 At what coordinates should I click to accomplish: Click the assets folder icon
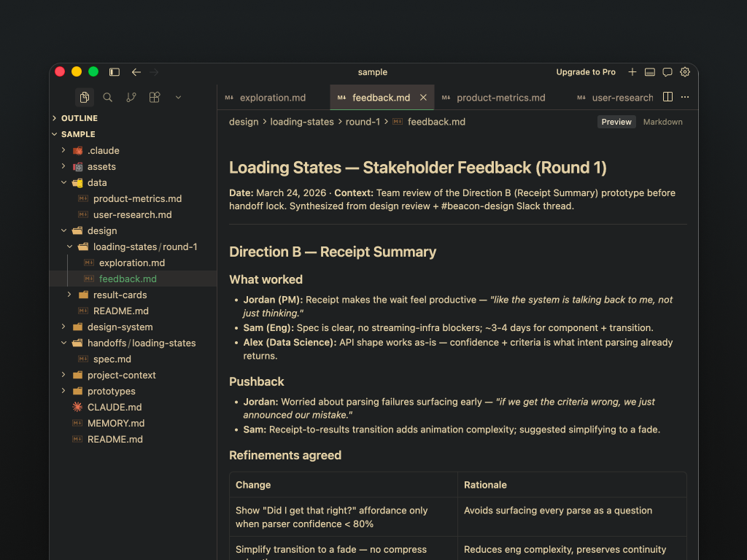77,167
